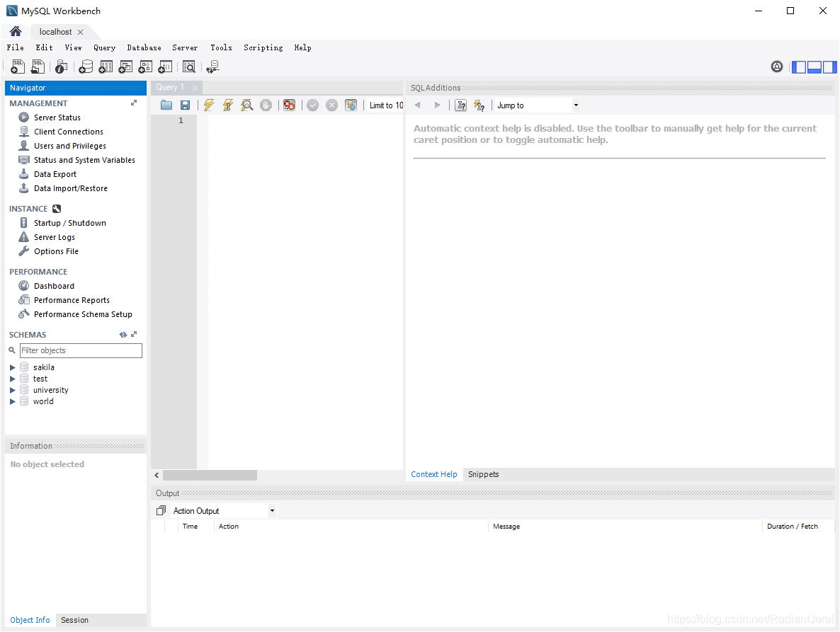Focus the Filter objects search field
840x632 pixels.
pyautogui.click(x=81, y=350)
